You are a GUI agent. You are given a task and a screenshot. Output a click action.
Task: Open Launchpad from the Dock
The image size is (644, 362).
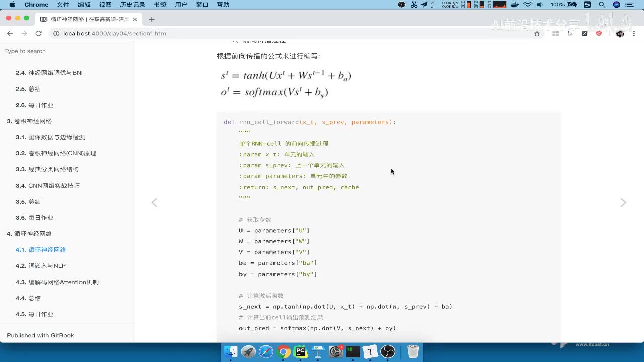[x=249, y=351]
